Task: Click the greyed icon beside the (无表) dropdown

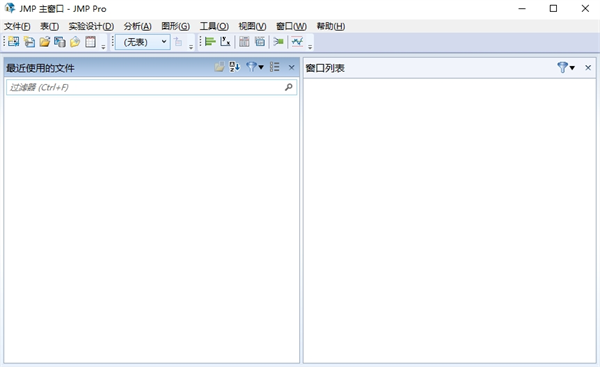Action: click(x=178, y=41)
